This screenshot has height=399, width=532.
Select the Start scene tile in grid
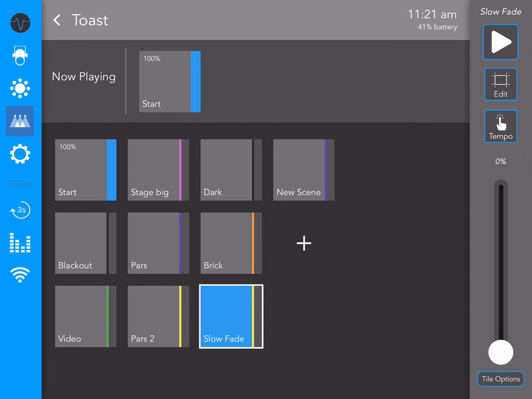pos(86,170)
